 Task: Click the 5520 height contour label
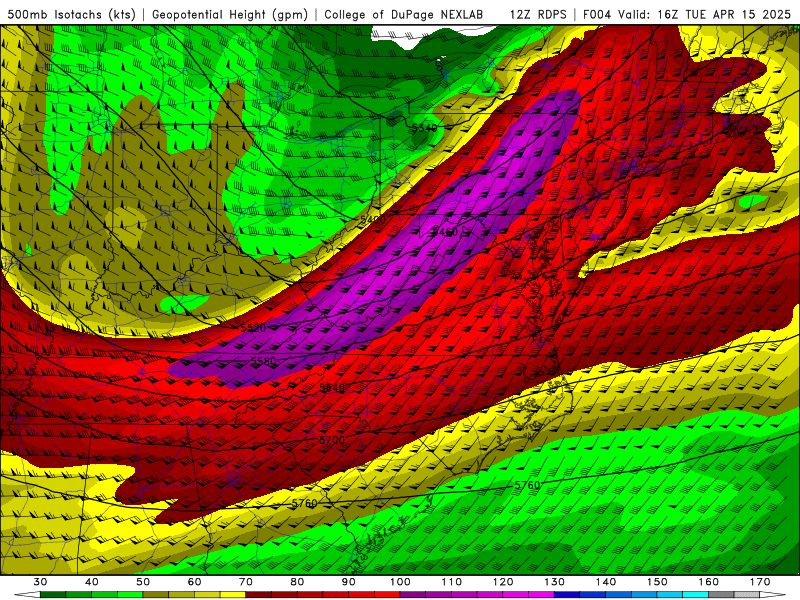pos(253,328)
